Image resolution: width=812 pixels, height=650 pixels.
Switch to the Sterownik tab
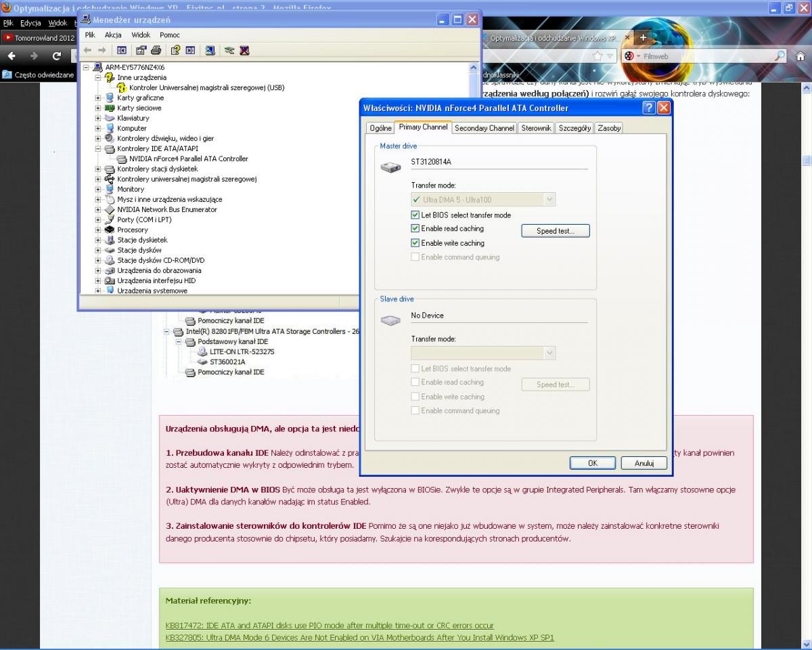[x=536, y=128]
